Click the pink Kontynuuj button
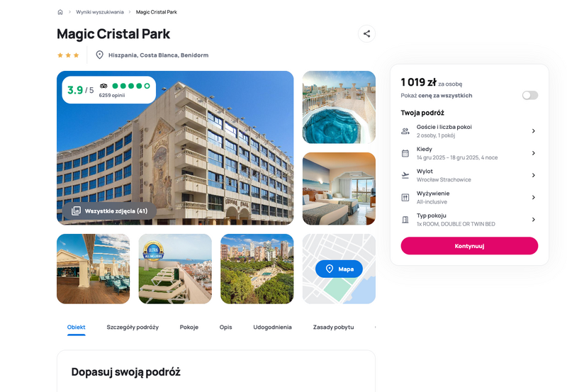Screen dimensions: 567x392 tap(469, 246)
